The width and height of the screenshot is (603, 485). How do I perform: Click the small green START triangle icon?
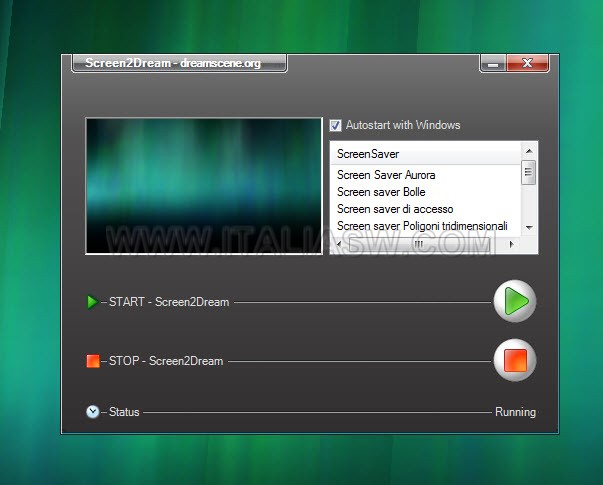point(92,302)
